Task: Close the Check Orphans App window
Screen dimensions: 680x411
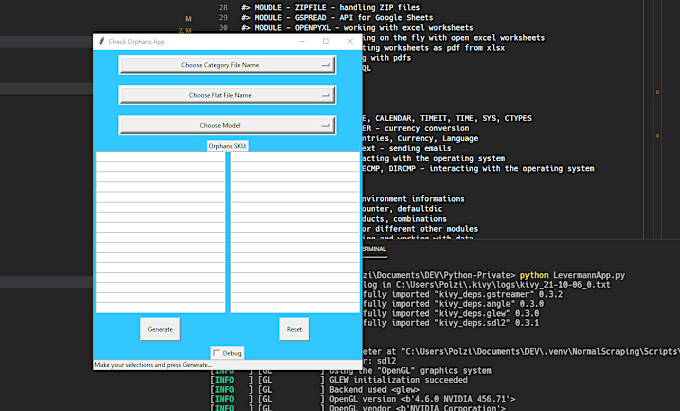Action: coord(350,41)
